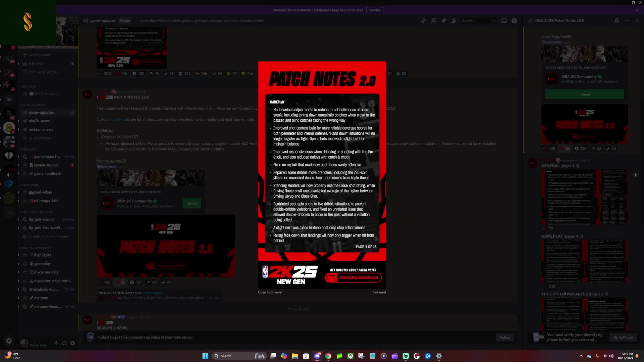Open the Threads icon in channel header
Image resolution: width=644 pixels, height=362 pixels.
[424, 21]
